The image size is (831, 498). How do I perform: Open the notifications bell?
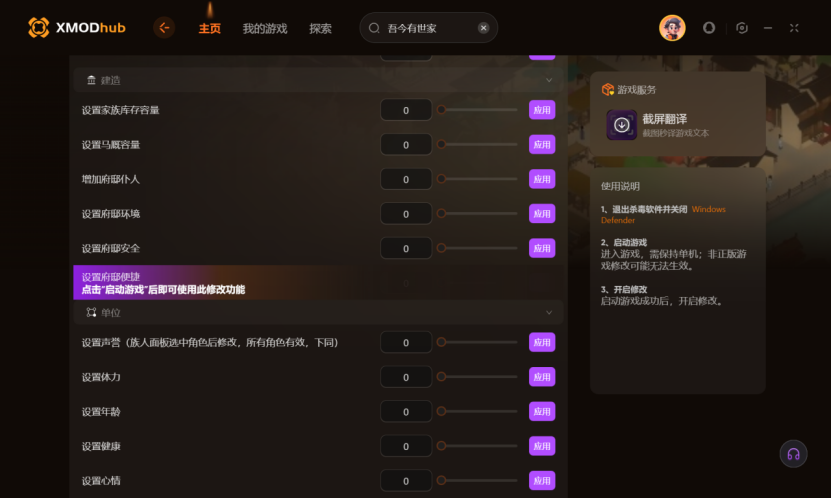[x=709, y=28]
